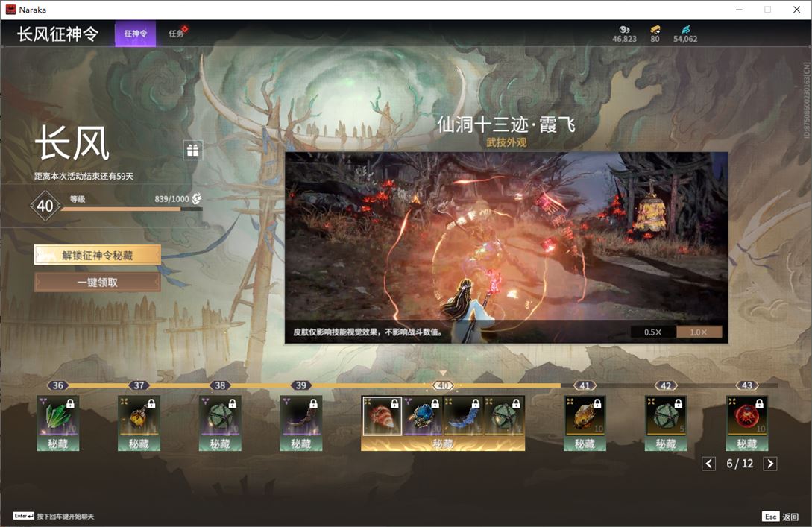Click the 长风征神令 page title
This screenshot has height=527, width=812.
click(x=57, y=34)
